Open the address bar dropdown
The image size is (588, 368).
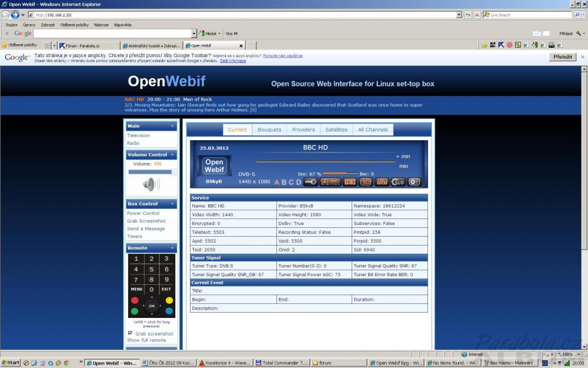459,15
